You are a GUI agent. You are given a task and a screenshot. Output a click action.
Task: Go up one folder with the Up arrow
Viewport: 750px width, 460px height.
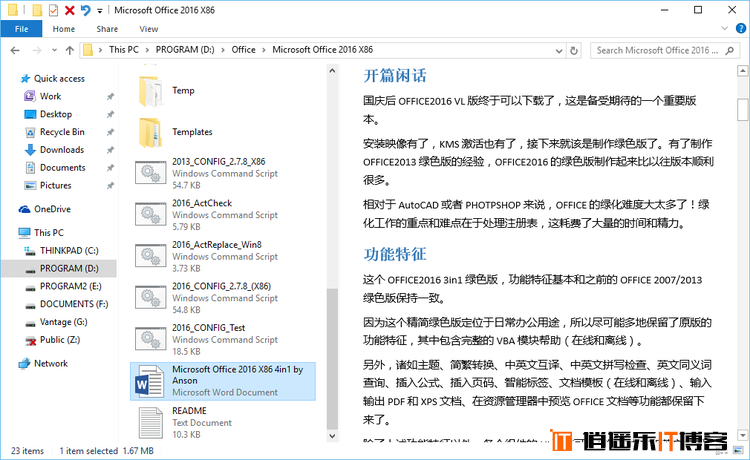coord(65,49)
